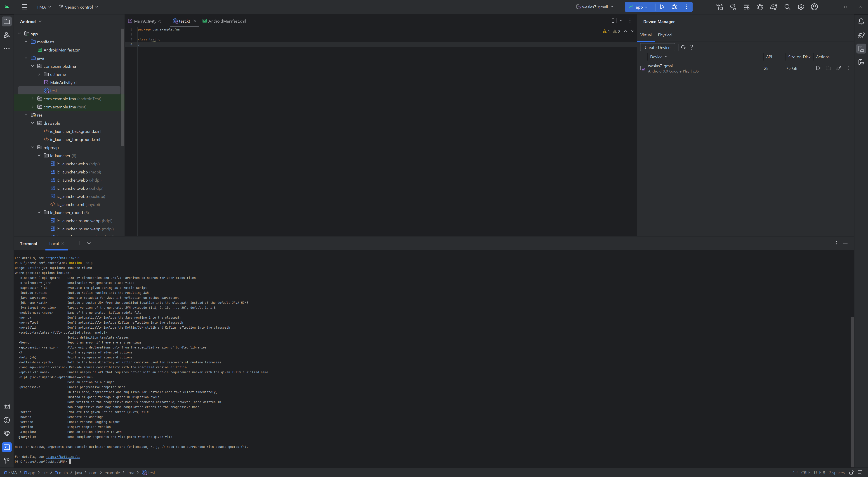Toggle the Version Control git sidebar button
Screen dimensions: 868x477
click(x=7, y=461)
